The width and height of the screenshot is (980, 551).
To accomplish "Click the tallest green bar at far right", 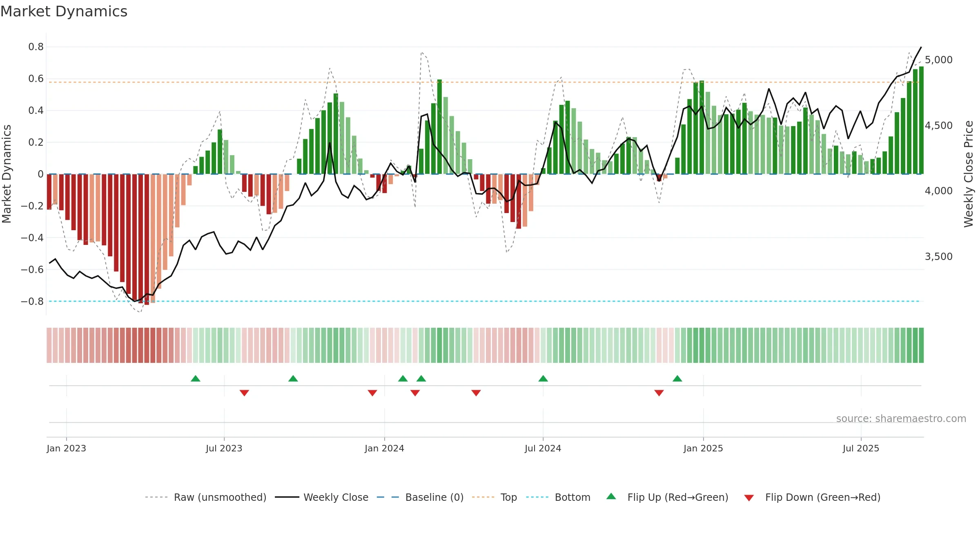I will click(921, 120).
